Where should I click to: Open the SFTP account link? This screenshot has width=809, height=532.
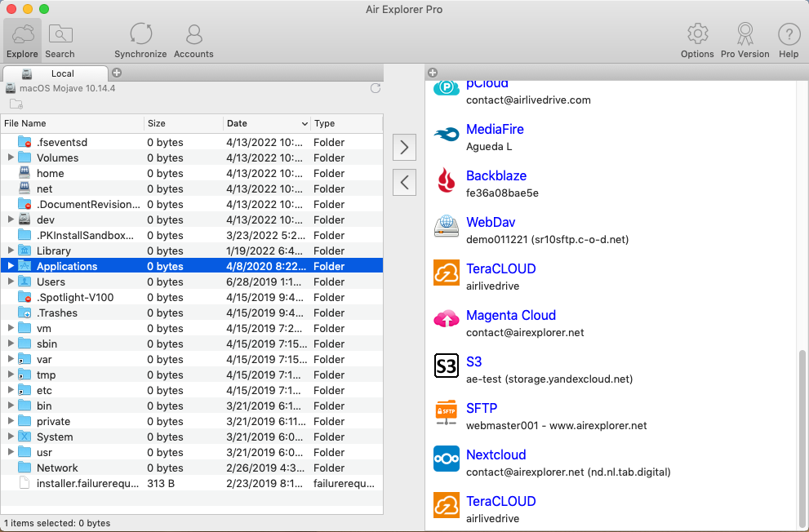[482, 408]
